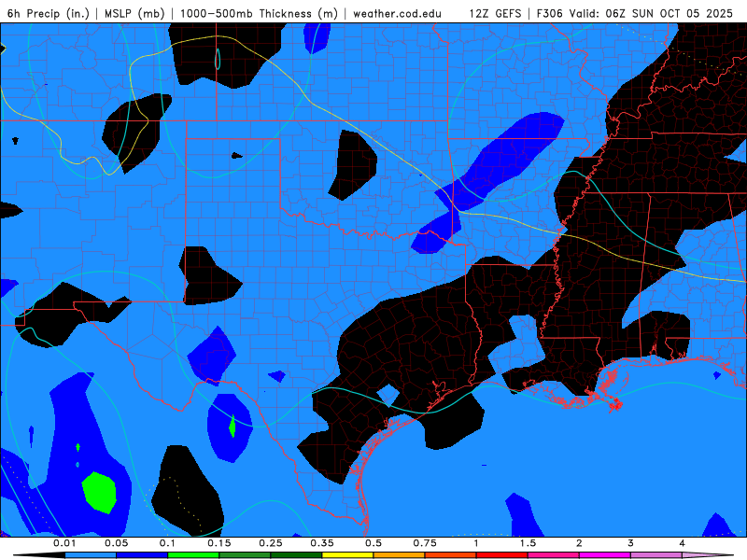Image resolution: width=747 pixels, height=560 pixels.
Task: Click the yellow 0.35–0.5 legend swatch
Action: coord(347,555)
